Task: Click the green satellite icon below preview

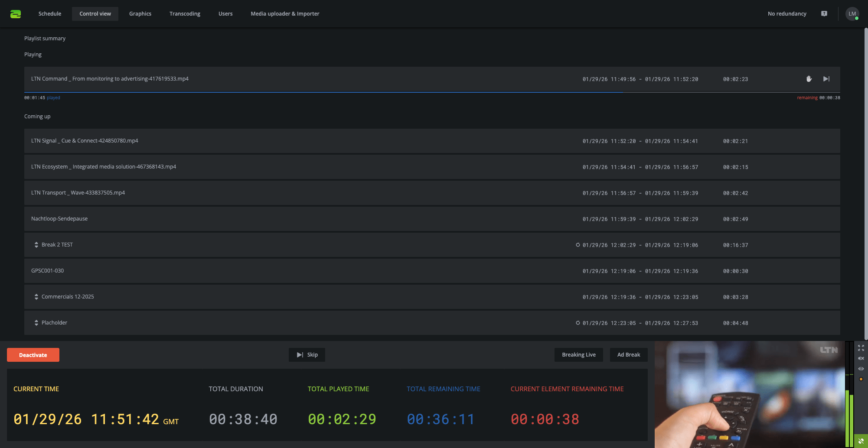Action: click(x=861, y=441)
